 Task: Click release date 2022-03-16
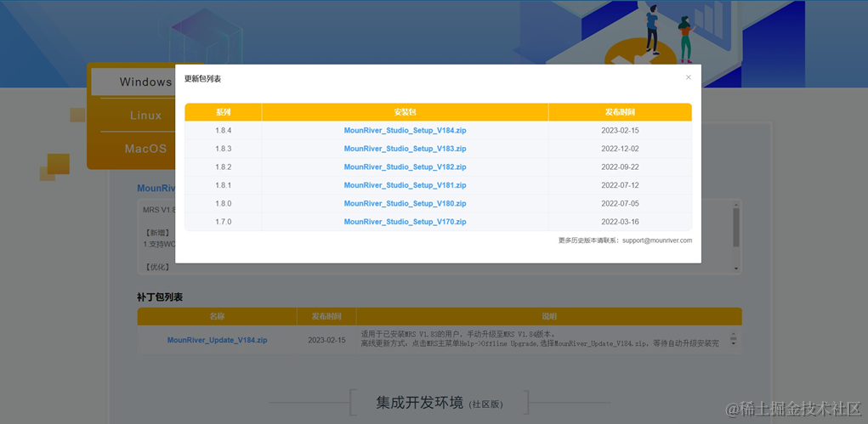[620, 222]
